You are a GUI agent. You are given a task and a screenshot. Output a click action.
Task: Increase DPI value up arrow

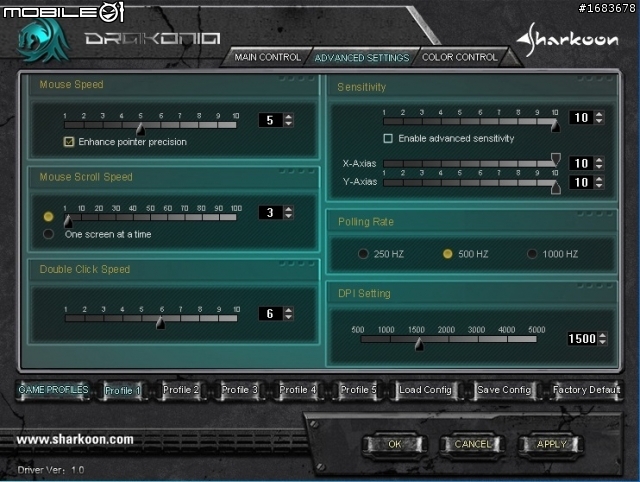click(x=602, y=335)
